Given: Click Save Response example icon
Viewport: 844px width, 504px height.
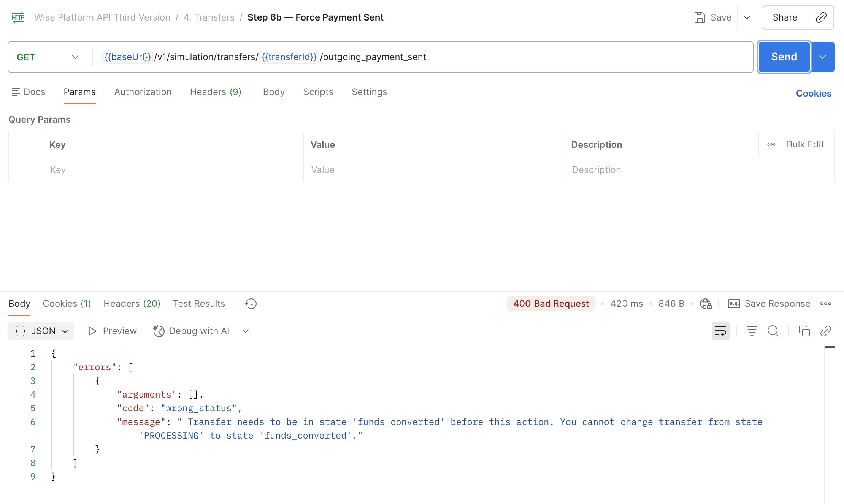Looking at the screenshot, I should click(734, 304).
